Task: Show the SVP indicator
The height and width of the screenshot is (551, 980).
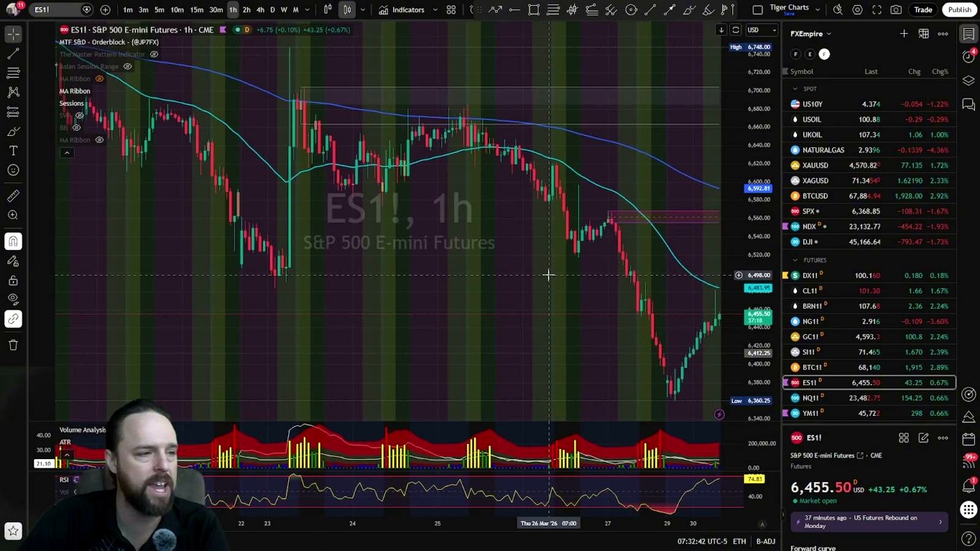Action: [x=79, y=116]
